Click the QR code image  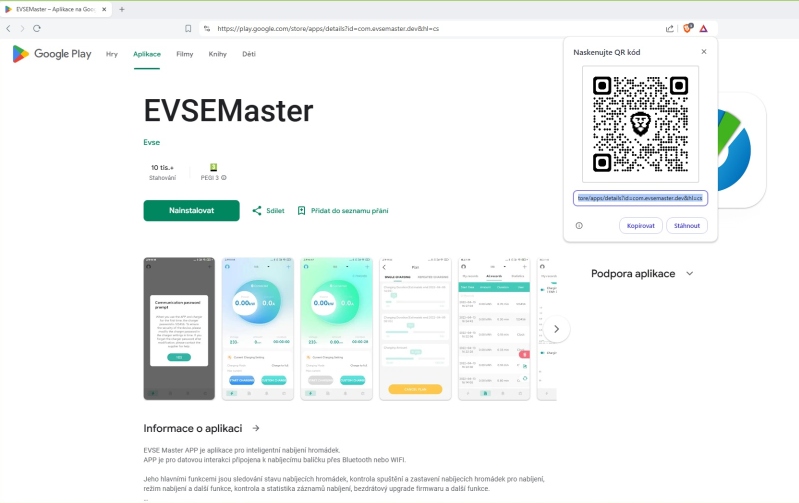(640, 124)
